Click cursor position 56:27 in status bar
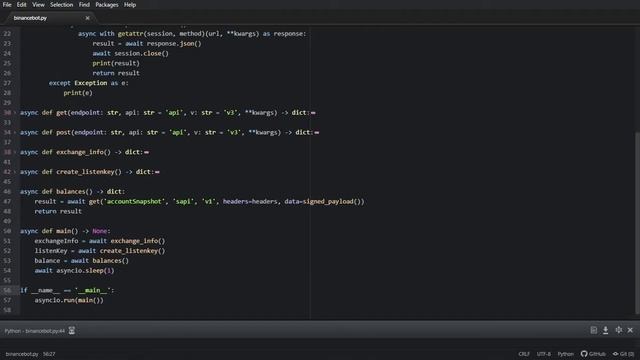 [49, 354]
